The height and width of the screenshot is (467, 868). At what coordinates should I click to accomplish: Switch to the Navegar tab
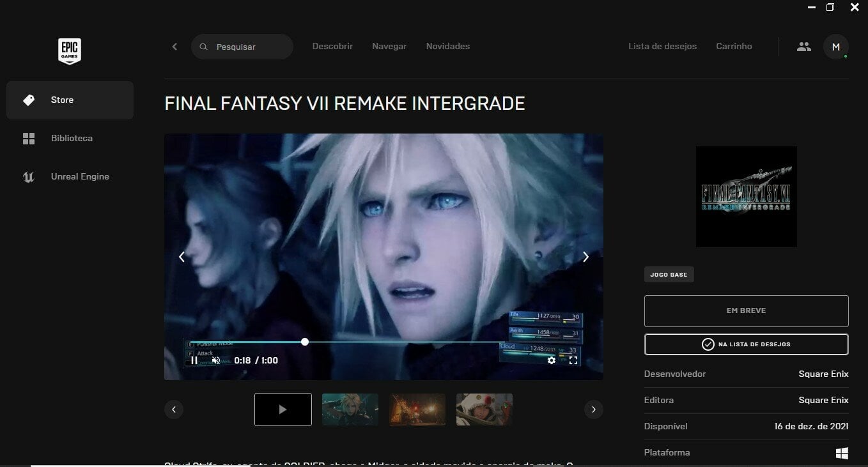click(389, 47)
